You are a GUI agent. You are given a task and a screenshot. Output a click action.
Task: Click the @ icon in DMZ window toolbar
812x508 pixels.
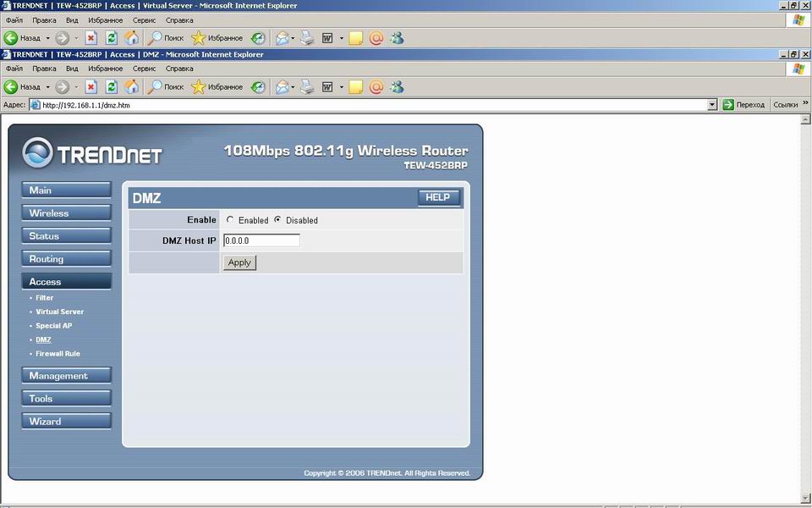coord(376,87)
